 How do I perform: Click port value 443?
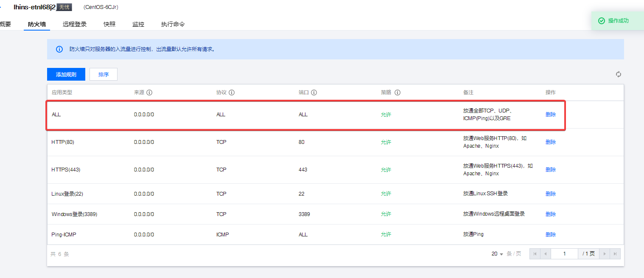303,170
